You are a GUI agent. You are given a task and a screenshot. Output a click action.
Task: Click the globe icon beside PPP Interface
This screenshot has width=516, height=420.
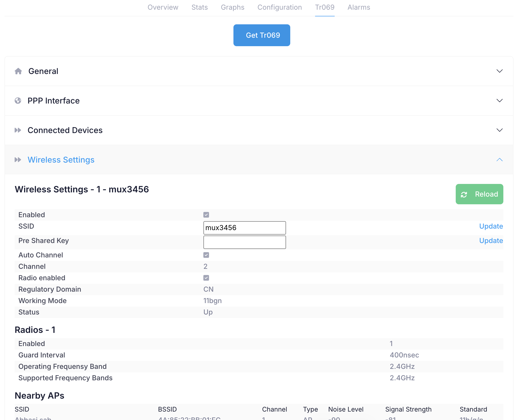click(x=18, y=101)
